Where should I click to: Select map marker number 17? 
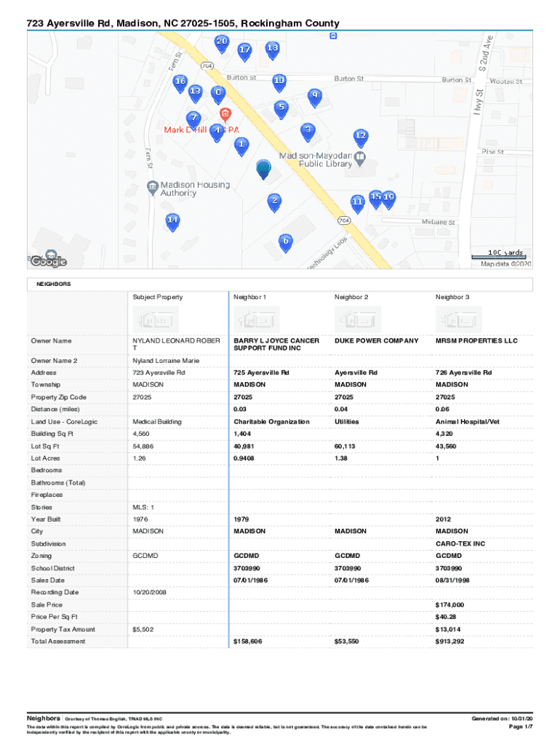point(244,51)
